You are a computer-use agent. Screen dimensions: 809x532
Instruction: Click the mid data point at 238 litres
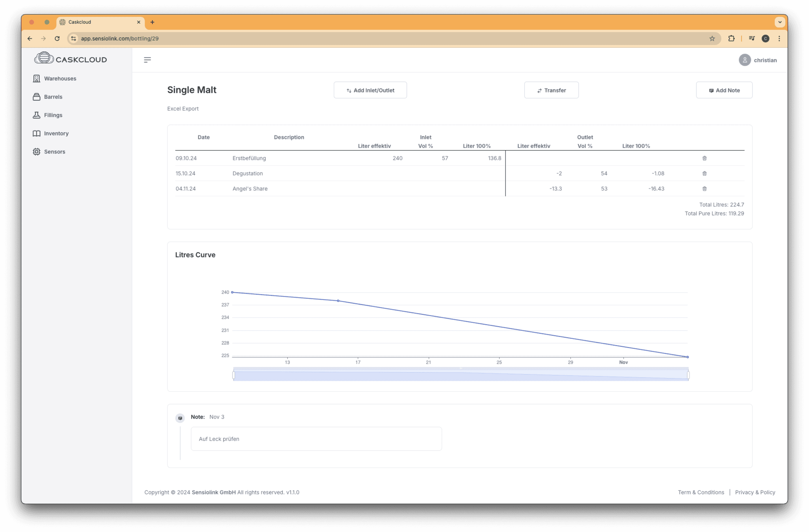tap(338, 301)
